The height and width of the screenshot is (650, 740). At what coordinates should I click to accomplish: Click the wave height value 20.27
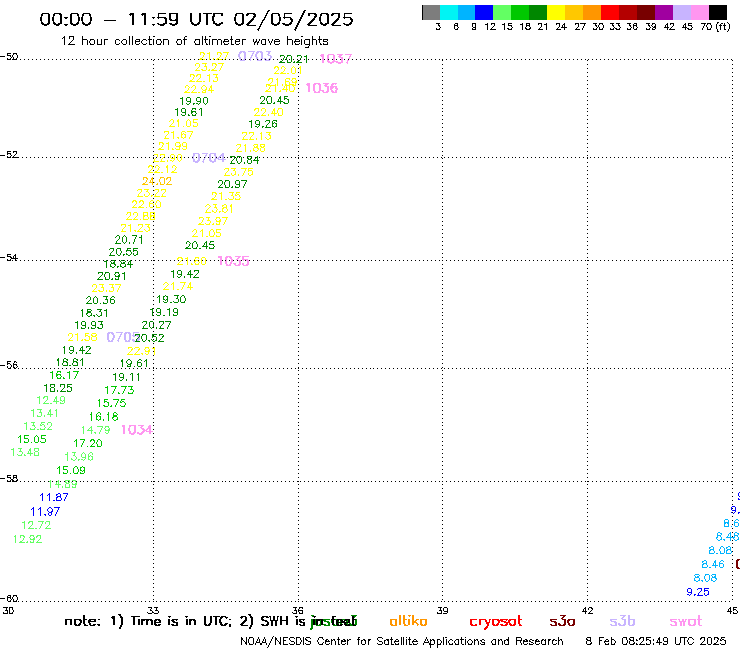(x=156, y=325)
